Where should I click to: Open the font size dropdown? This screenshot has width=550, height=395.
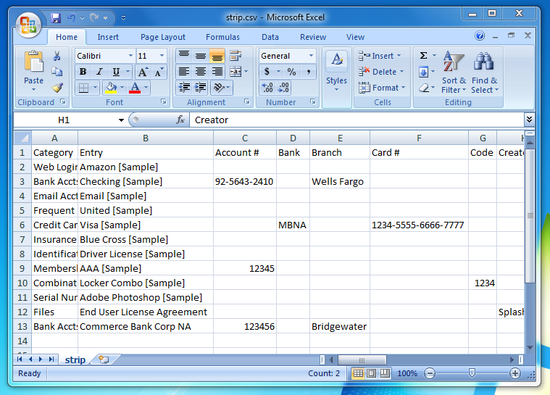pos(162,55)
